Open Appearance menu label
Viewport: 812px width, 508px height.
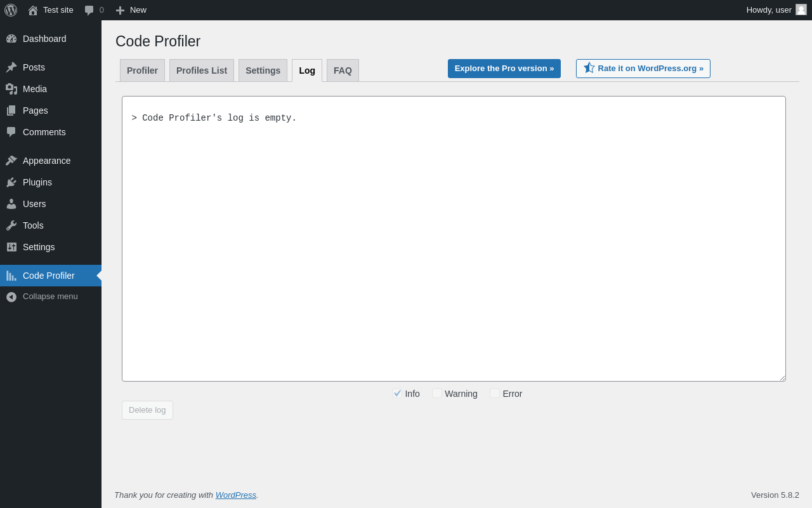[x=47, y=161]
